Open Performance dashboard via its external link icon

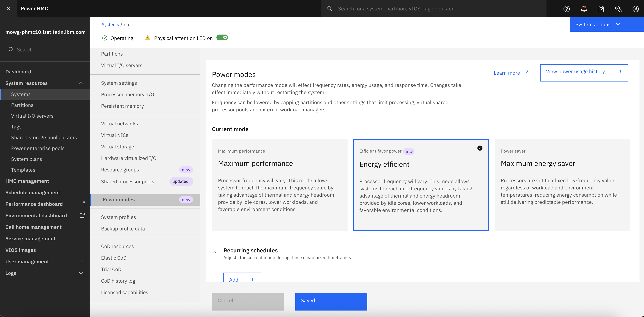point(82,204)
